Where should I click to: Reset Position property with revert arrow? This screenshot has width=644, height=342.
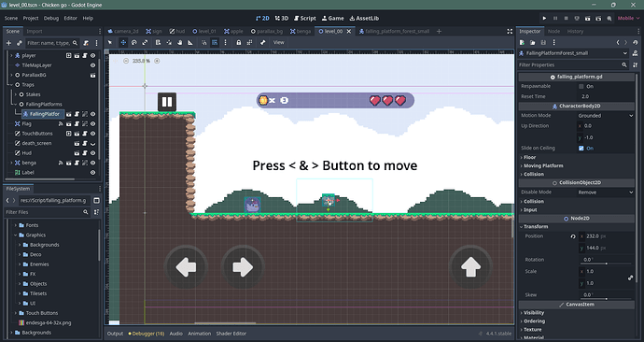[x=573, y=236]
